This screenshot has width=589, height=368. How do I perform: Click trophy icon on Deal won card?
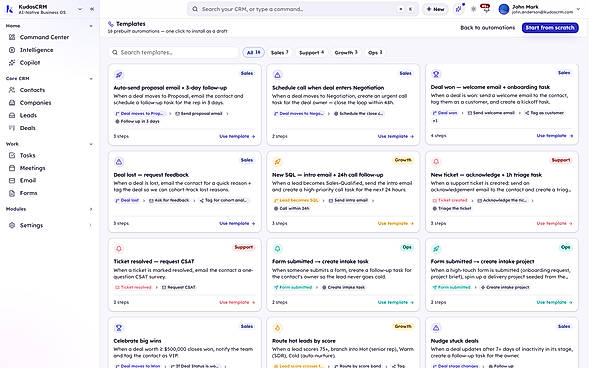[436, 74]
